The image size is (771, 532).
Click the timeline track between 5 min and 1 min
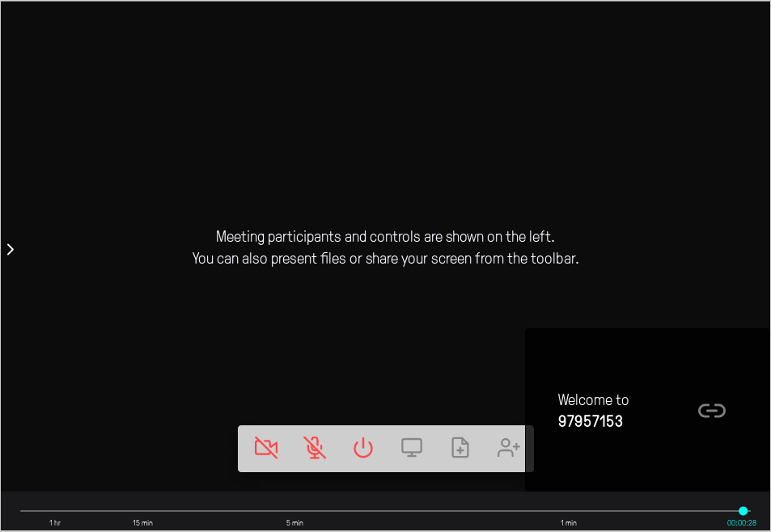point(431,511)
